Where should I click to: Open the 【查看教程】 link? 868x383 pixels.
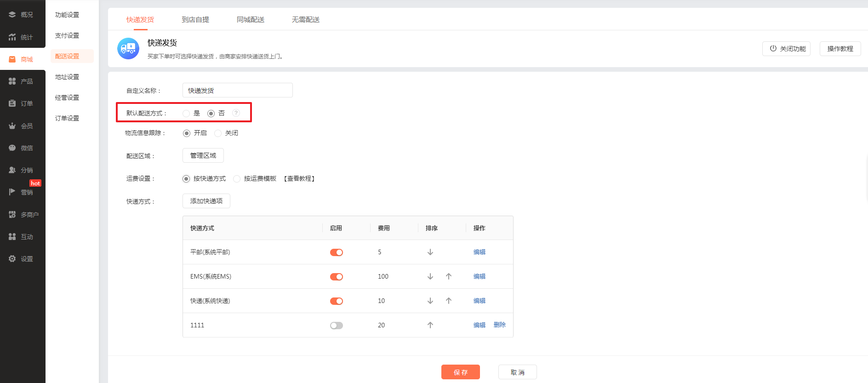(x=299, y=179)
